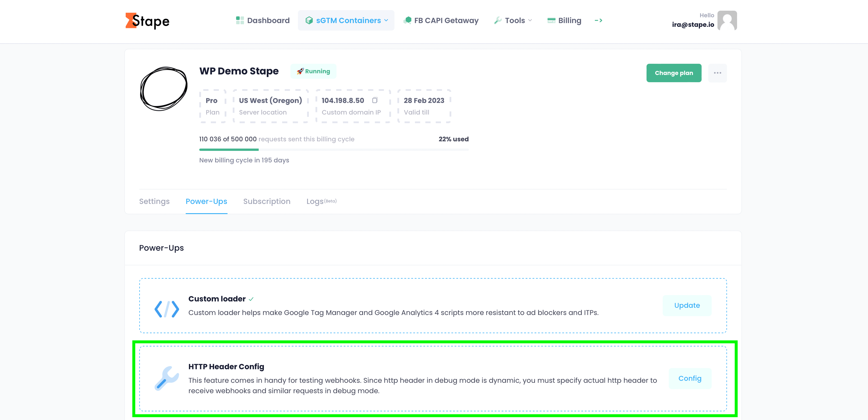Viewport: 868px width, 420px height.
Task: Click the HTTP Header Config heading
Action: (226, 366)
